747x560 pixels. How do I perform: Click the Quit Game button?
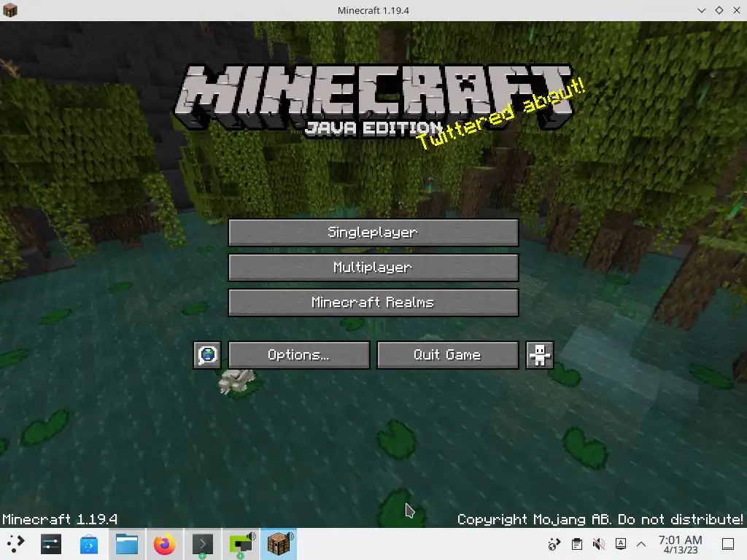(x=448, y=355)
